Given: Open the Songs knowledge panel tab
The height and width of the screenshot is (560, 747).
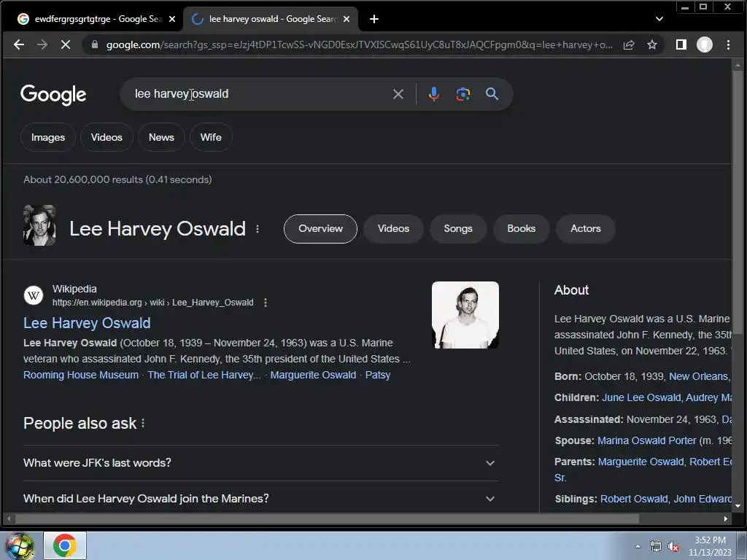Looking at the screenshot, I should pos(458,229).
